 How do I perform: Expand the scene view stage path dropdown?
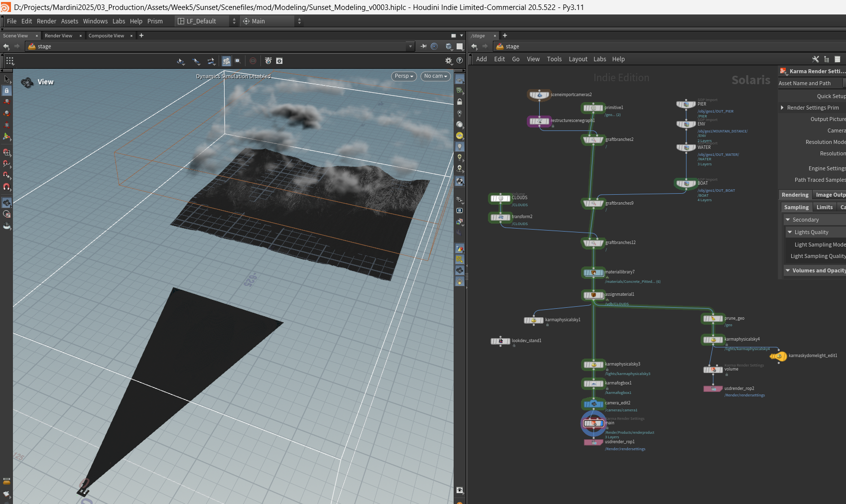pyautogui.click(x=411, y=46)
